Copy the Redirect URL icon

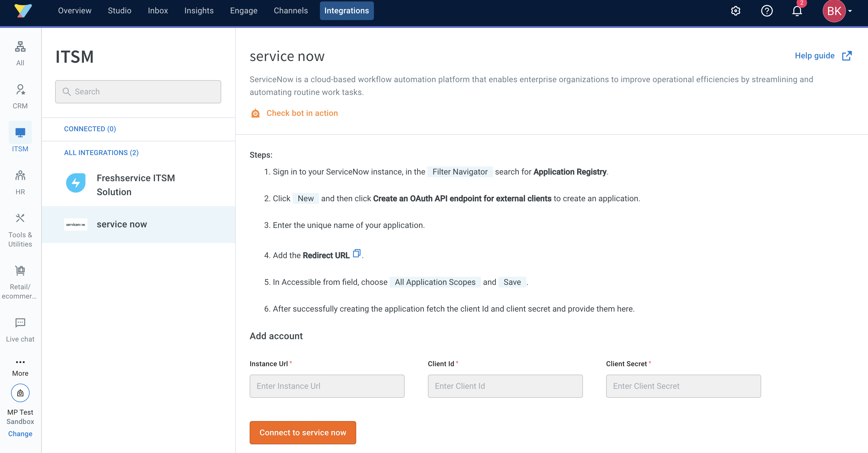pyautogui.click(x=356, y=253)
